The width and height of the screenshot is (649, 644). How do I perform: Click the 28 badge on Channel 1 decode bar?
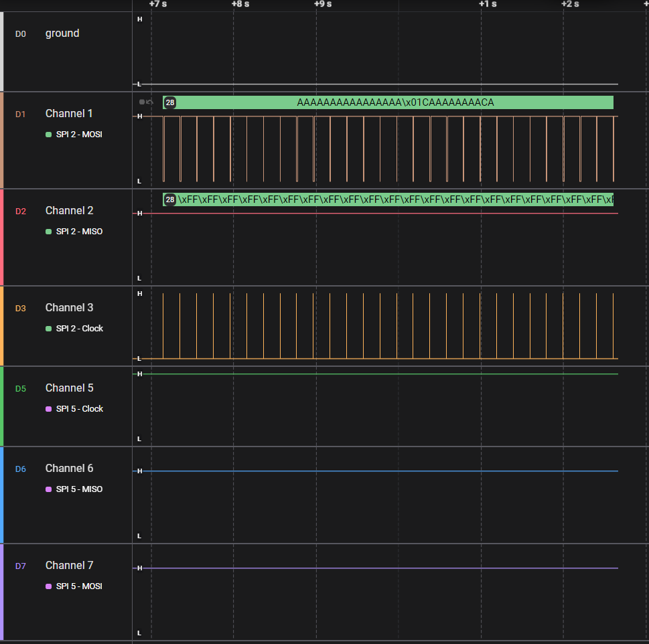[169, 102]
